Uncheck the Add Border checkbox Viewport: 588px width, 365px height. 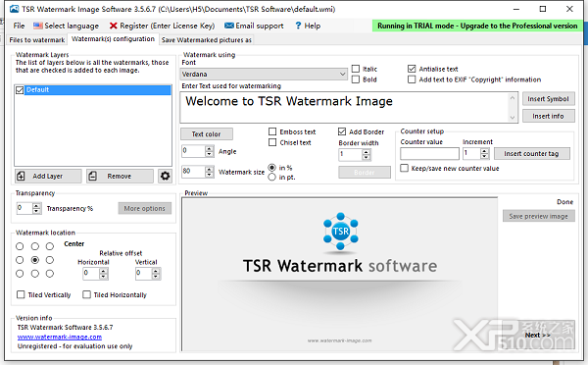(342, 131)
